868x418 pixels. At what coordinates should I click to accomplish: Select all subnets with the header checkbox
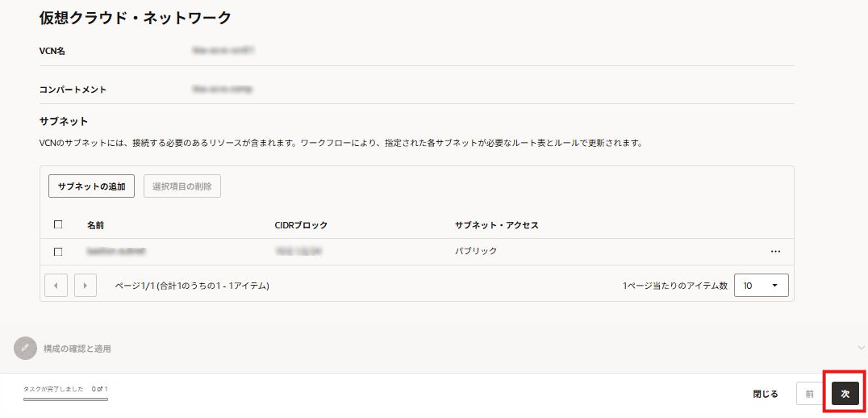[x=57, y=225]
